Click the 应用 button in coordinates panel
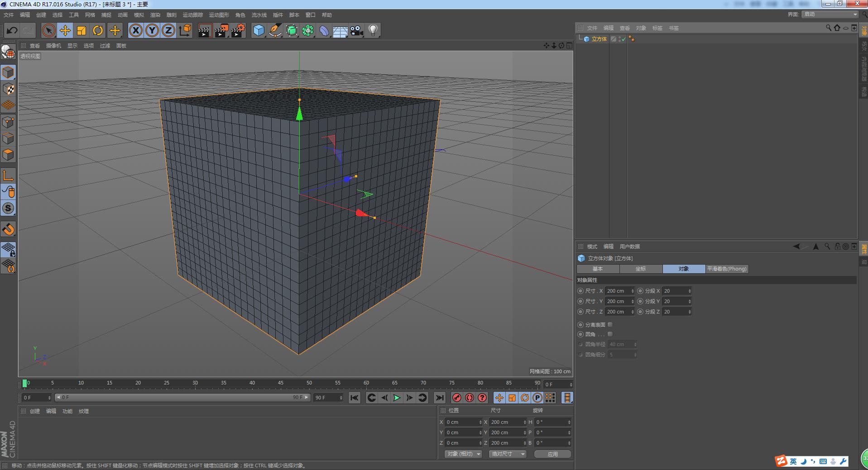 [553, 454]
